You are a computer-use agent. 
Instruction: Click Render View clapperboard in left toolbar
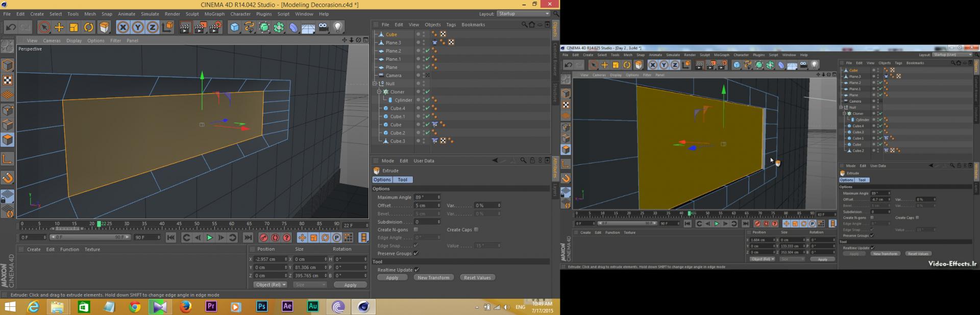pos(185,27)
